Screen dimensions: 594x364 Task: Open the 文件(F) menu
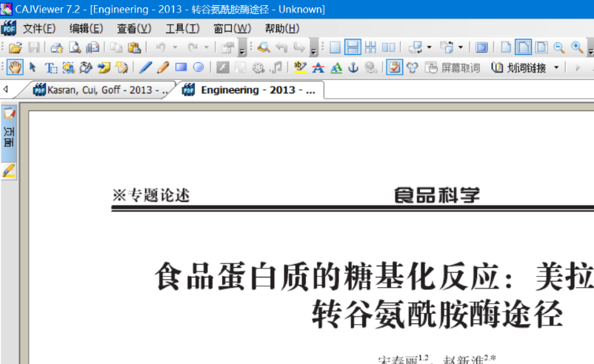click(x=39, y=28)
